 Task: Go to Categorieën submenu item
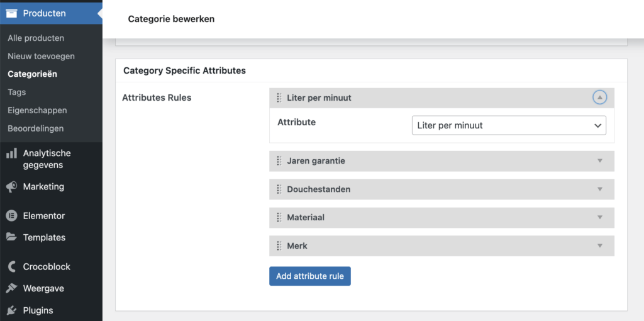[x=32, y=74]
